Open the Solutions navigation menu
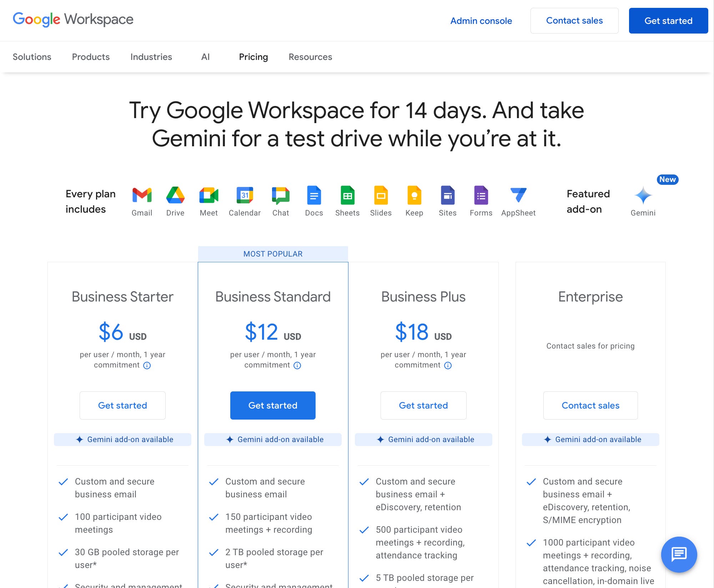714x588 pixels. pos(32,57)
